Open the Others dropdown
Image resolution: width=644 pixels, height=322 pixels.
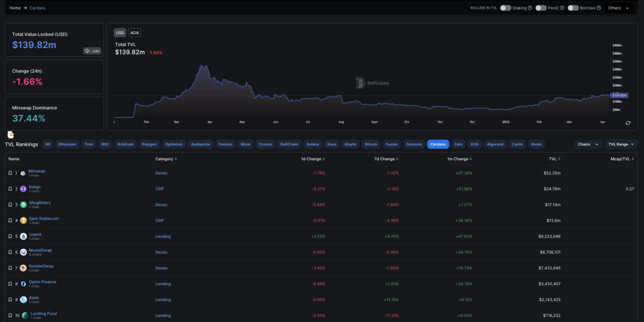click(618, 8)
